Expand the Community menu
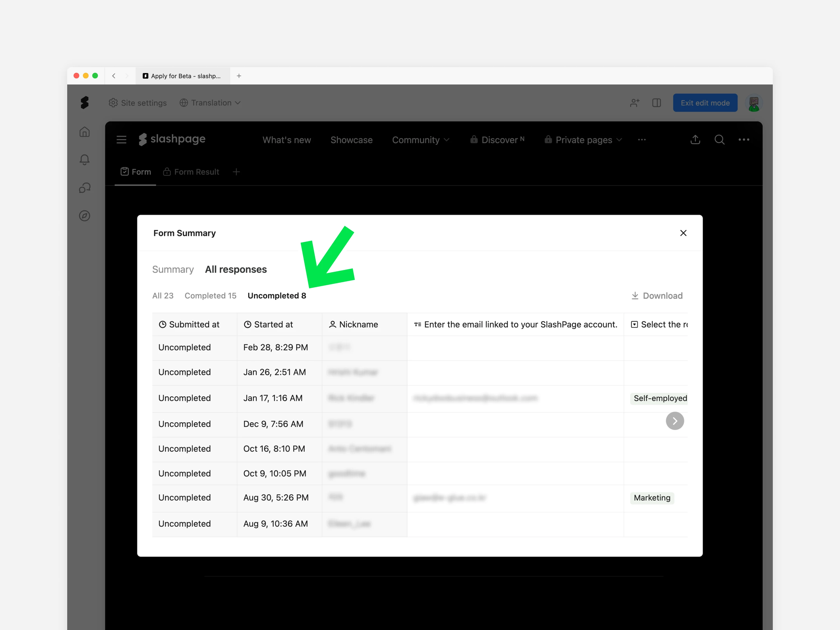The width and height of the screenshot is (840, 630). point(420,140)
